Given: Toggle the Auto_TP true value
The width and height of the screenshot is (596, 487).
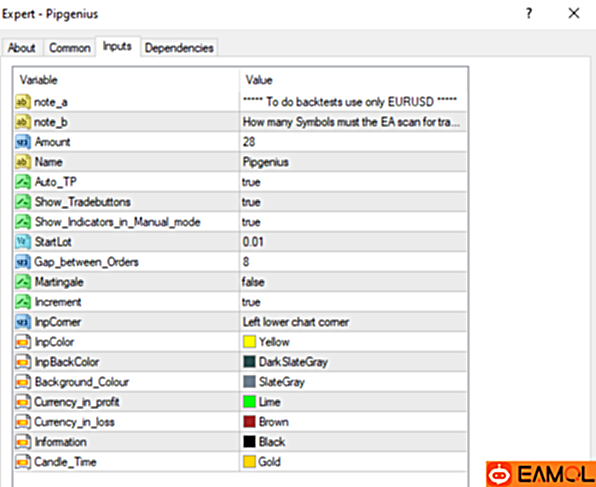Looking at the screenshot, I should [x=353, y=182].
